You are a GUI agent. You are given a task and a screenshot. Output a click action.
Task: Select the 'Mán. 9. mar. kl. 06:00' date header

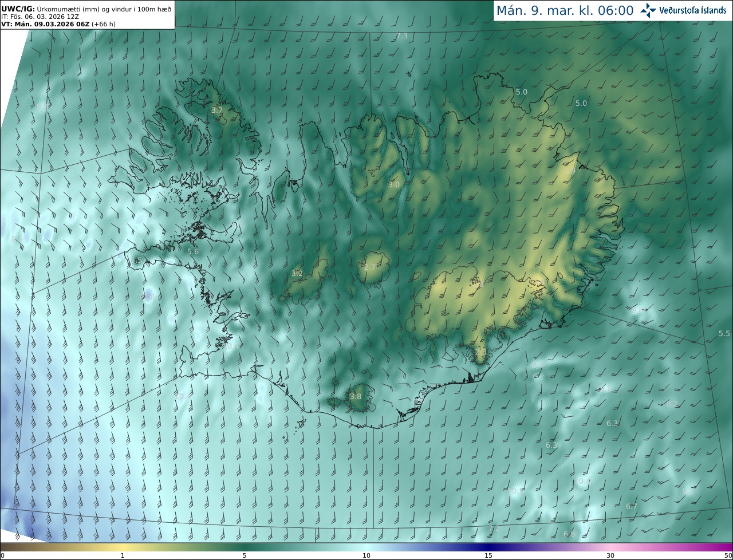[x=565, y=10]
